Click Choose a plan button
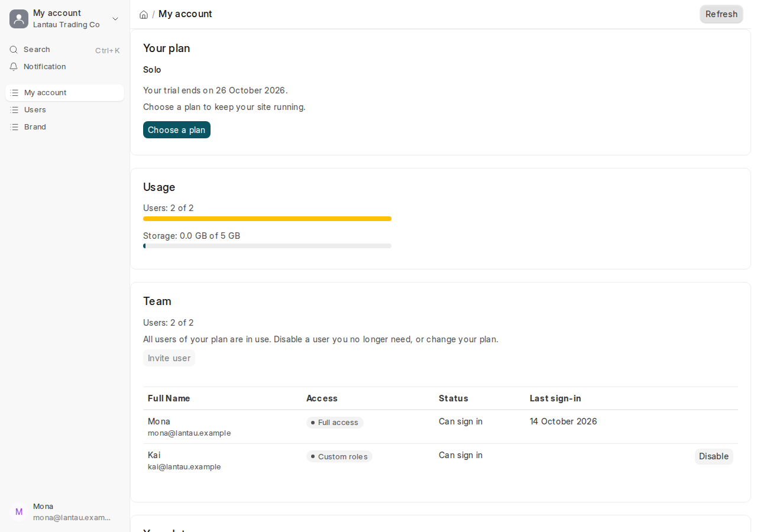 (177, 130)
